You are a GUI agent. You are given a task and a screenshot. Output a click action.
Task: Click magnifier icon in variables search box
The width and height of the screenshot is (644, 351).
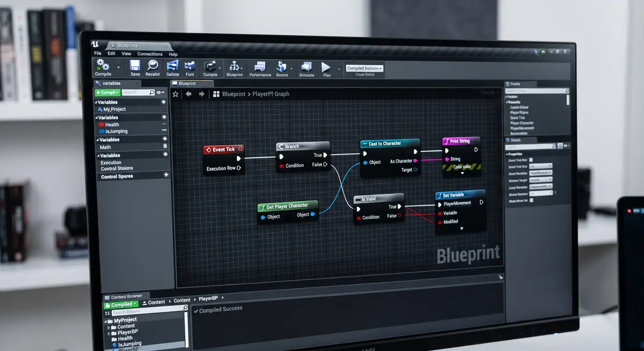[152, 92]
